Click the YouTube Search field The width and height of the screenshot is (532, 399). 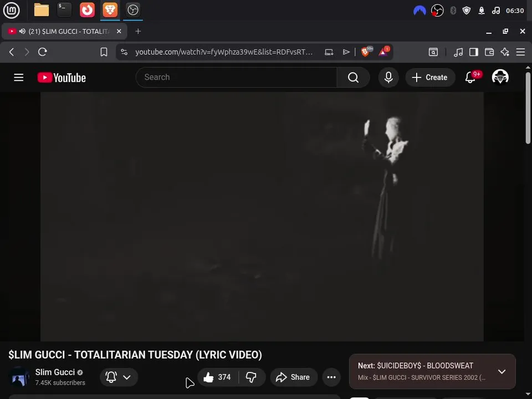[x=237, y=78]
